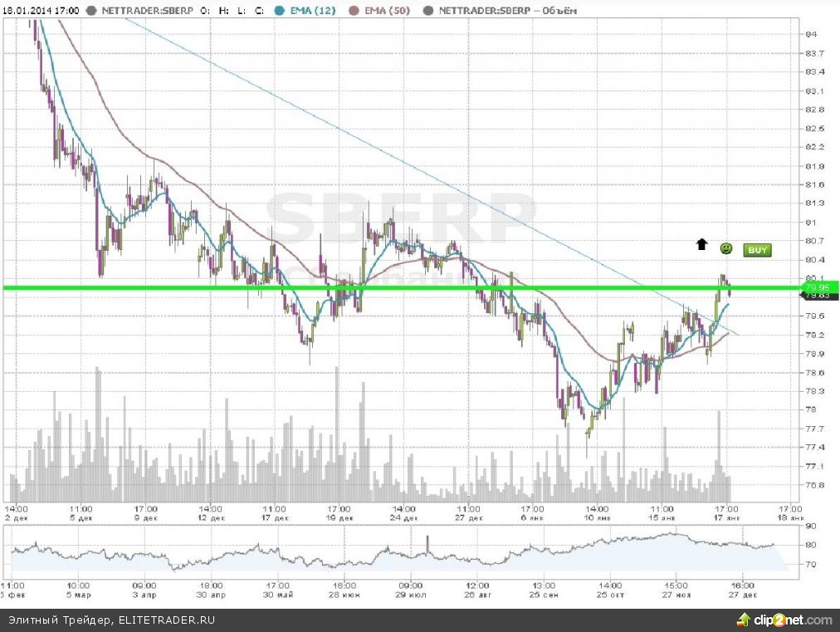Click the green smiley face icon
This screenshot has height=632, width=840.
pos(725,248)
